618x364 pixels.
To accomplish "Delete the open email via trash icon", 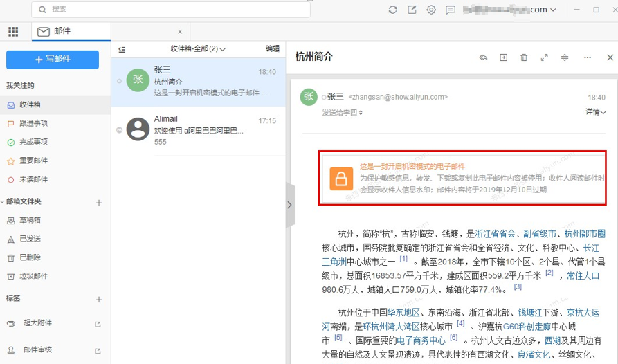I will [x=524, y=57].
